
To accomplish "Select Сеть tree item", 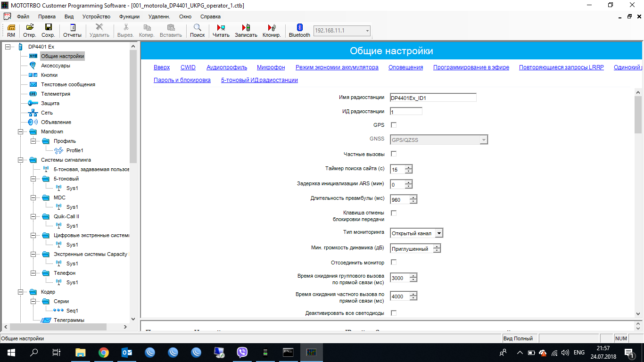I will pyautogui.click(x=47, y=113).
